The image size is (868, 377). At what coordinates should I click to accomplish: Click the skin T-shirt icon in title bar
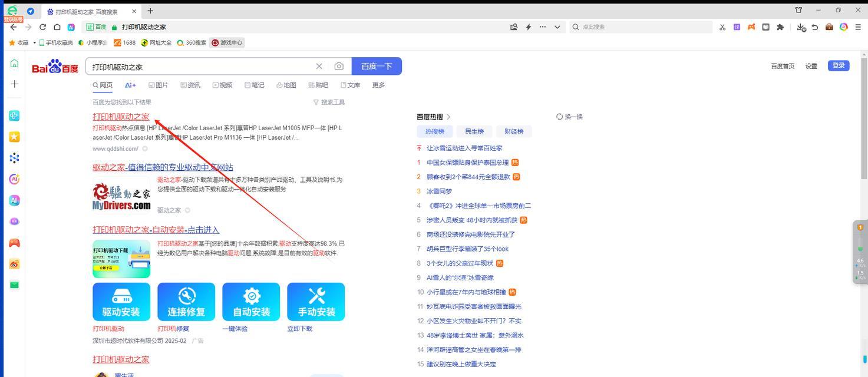(798, 10)
